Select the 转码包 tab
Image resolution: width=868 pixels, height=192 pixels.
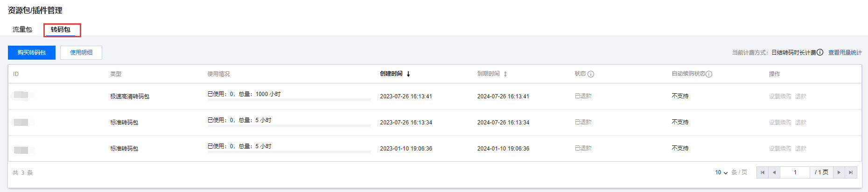click(x=61, y=29)
